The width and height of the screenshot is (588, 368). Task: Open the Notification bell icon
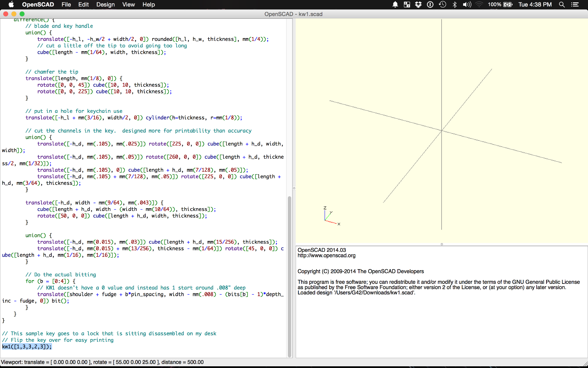pyautogui.click(x=395, y=4)
